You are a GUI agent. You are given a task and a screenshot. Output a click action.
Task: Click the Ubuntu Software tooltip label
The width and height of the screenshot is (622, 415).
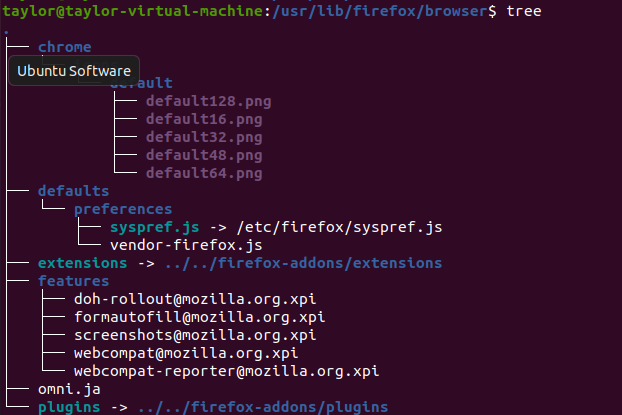click(x=74, y=71)
